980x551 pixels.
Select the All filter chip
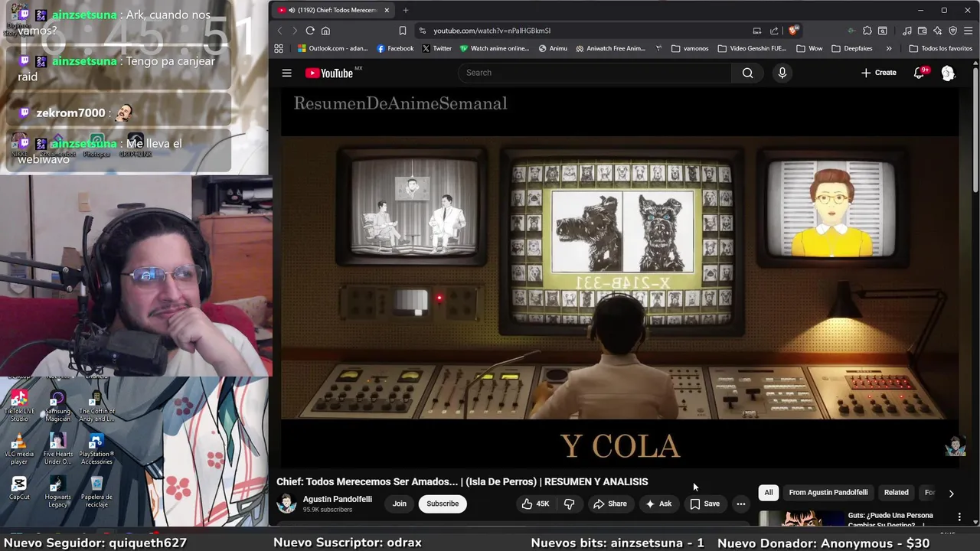[x=768, y=492]
